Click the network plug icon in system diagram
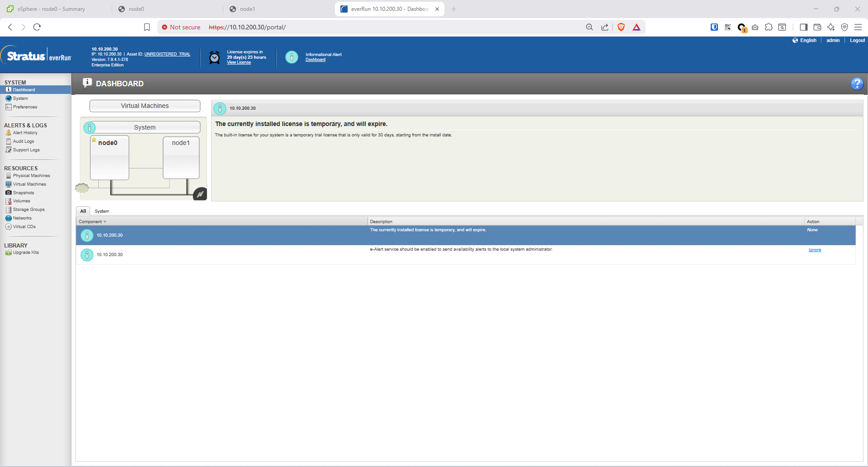The width and height of the screenshot is (868, 467). coord(200,194)
